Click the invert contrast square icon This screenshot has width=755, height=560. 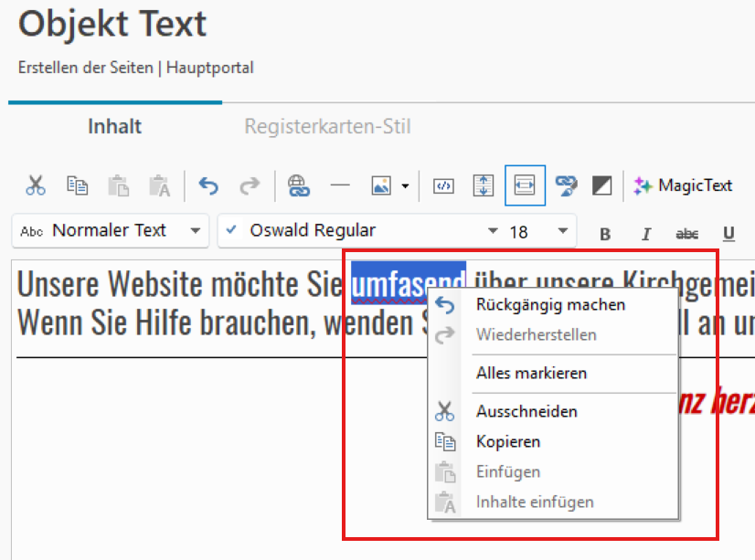602,185
